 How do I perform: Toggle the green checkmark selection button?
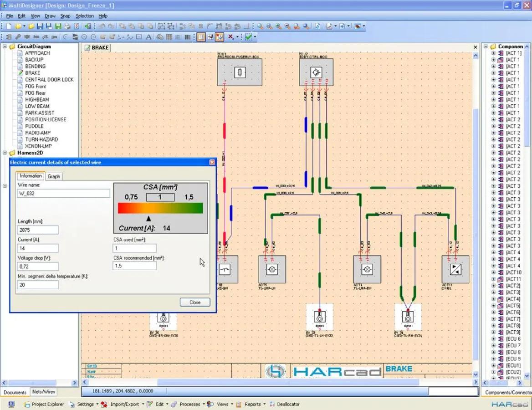point(248,37)
